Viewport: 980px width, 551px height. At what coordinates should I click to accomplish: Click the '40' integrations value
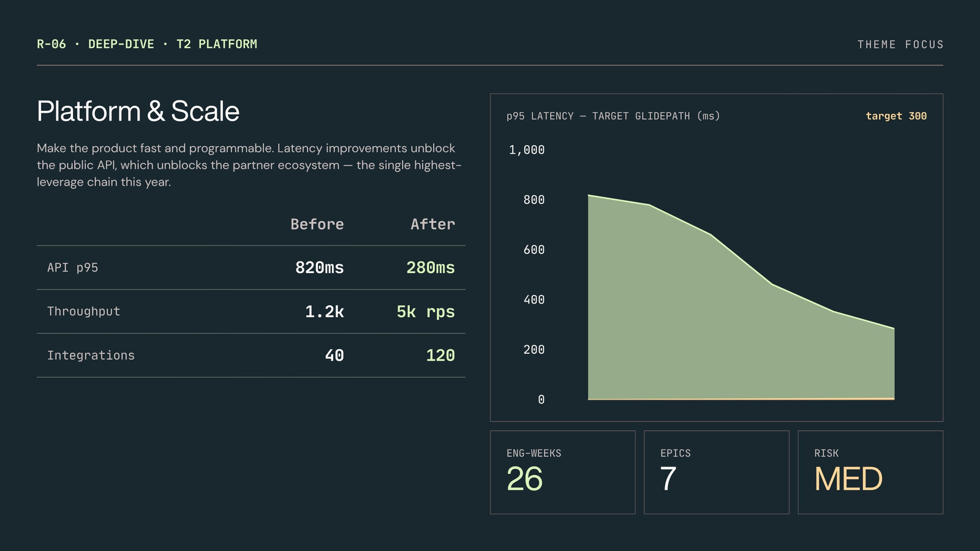[334, 355]
